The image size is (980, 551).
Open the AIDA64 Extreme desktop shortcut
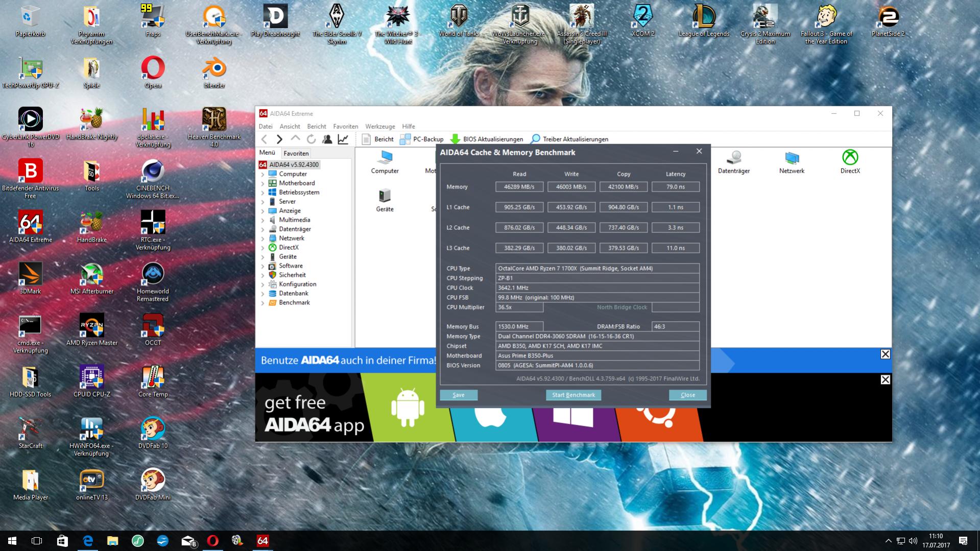point(31,227)
